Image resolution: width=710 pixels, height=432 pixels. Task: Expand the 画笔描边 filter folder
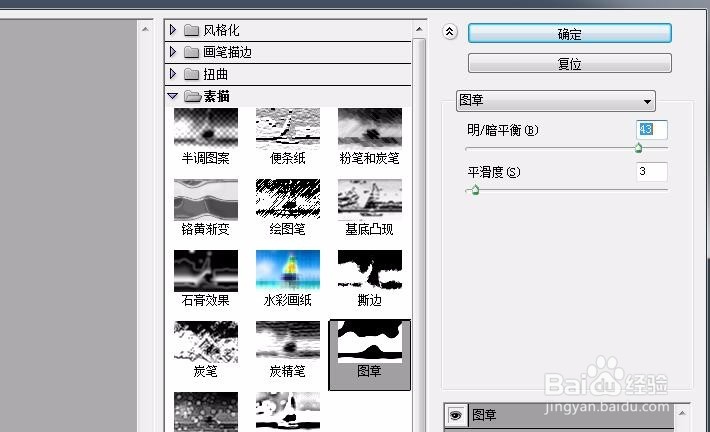click(173, 52)
